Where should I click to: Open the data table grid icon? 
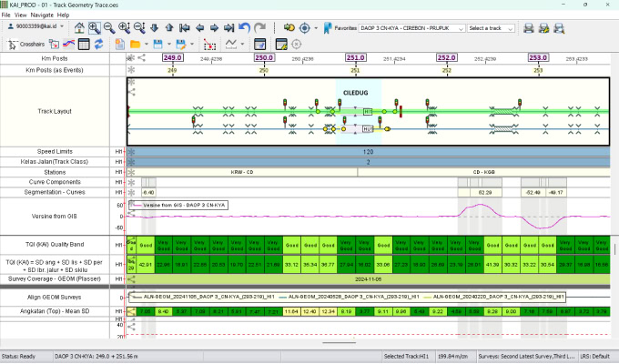point(84,45)
